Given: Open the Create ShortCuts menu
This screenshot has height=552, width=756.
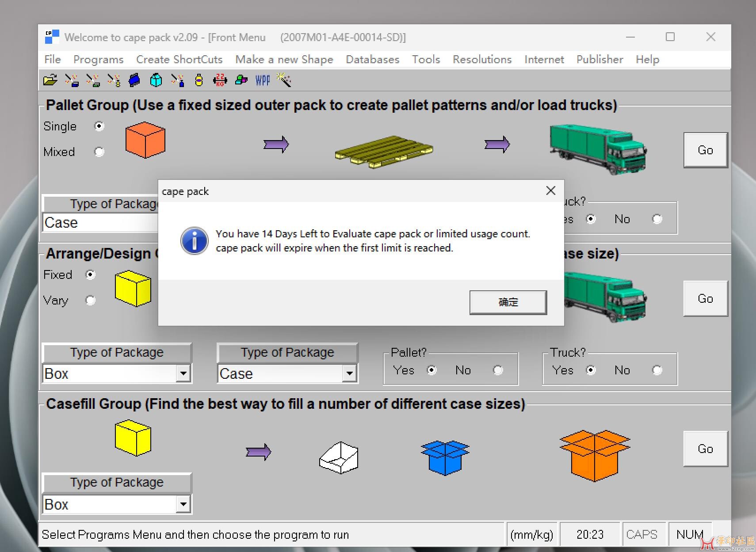Looking at the screenshot, I should point(179,59).
